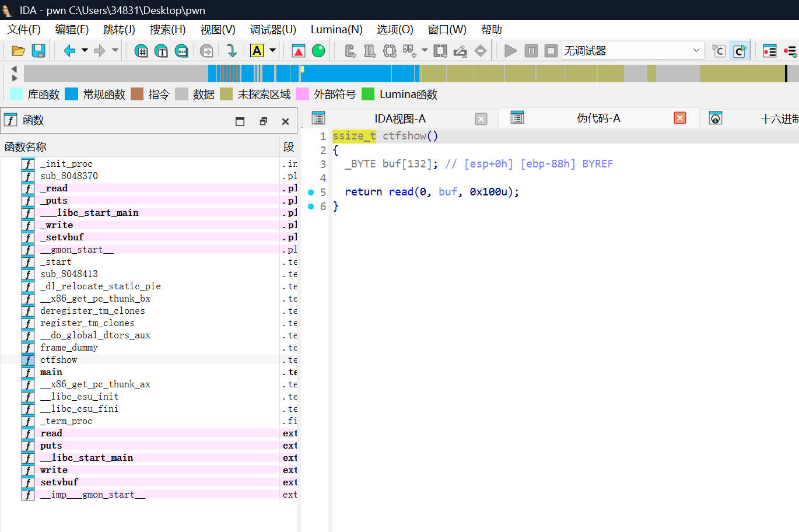Open the 跳转(J) menu
The image size is (799, 532).
point(119,29)
